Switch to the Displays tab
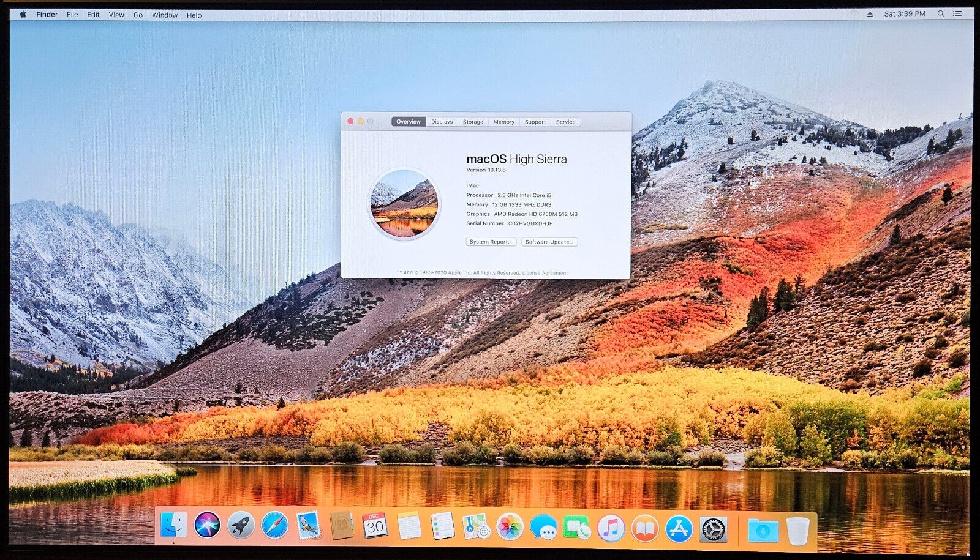Viewport: 980px width, 560px height. (442, 122)
